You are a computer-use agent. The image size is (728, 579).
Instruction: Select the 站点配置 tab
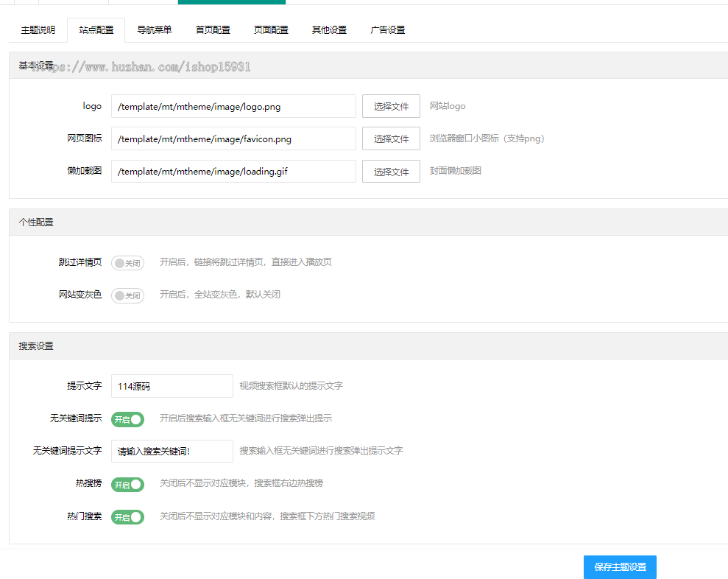pyautogui.click(x=96, y=30)
